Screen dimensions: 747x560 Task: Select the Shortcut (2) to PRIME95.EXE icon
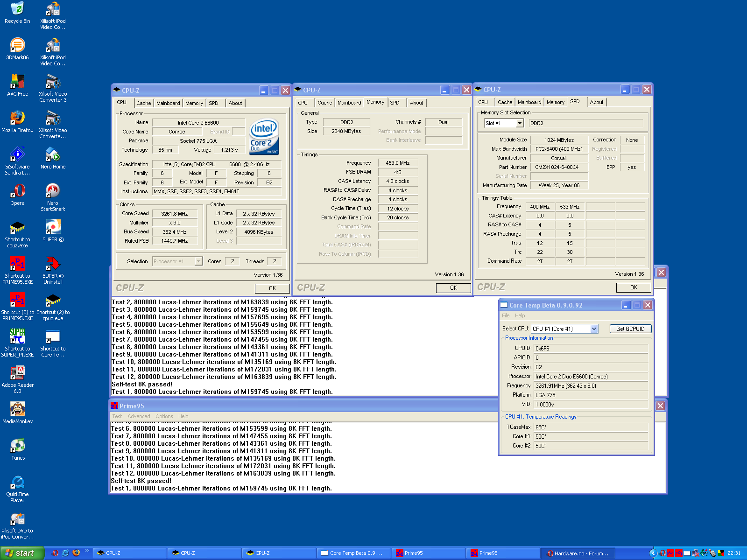[17, 307]
